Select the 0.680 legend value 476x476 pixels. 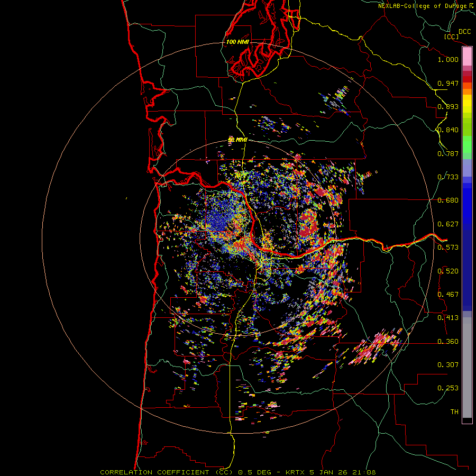(448, 200)
